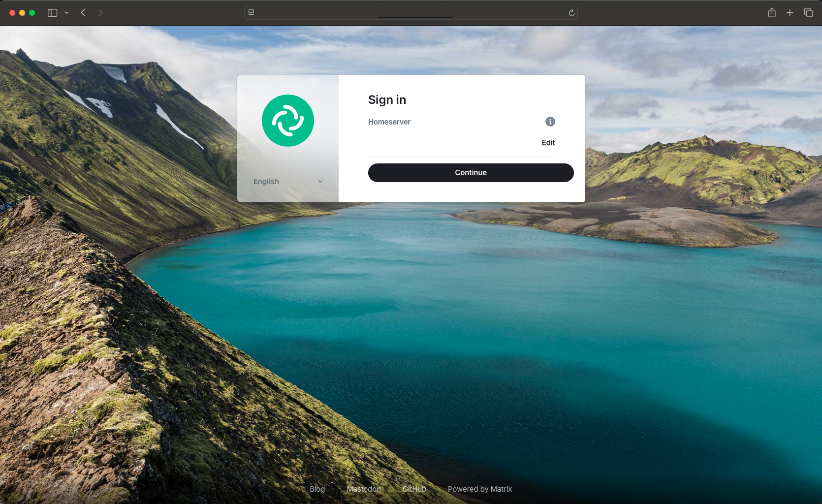Go forward with the forward arrow
The image size is (822, 504).
pos(100,13)
